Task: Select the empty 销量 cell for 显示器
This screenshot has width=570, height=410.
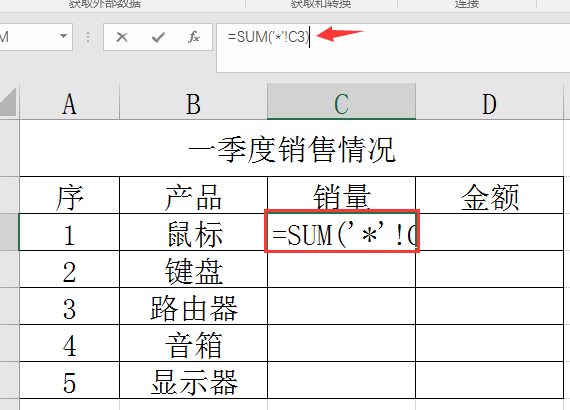Action: (x=341, y=381)
